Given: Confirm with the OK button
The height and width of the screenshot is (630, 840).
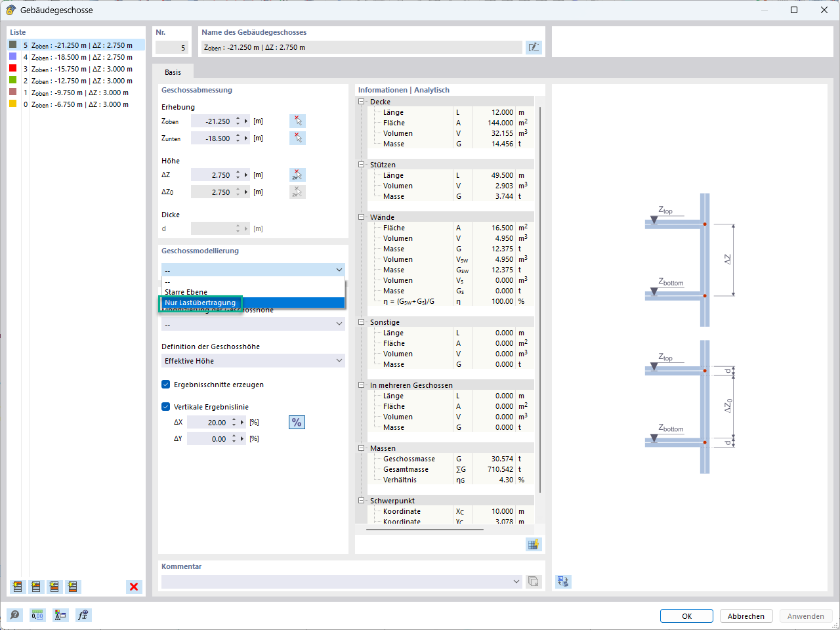Looking at the screenshot, I should coord(686,616).
